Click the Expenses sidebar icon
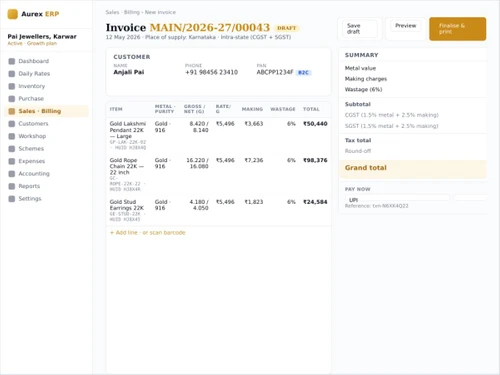 [x=12, y=161]
